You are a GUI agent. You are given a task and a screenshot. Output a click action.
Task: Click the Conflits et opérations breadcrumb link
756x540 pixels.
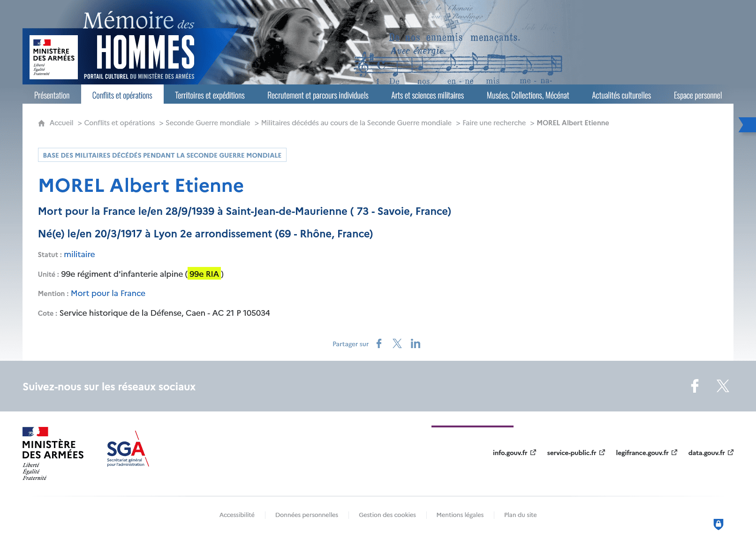[x=120, y=123]
